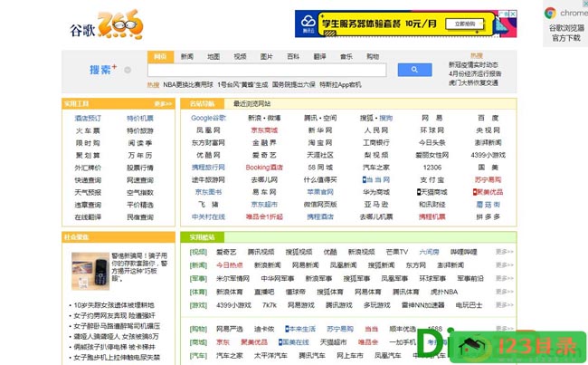The image size is (588, 365).
Task: Open 网易严选 in the 购物 row
Action: pos(230,330)
